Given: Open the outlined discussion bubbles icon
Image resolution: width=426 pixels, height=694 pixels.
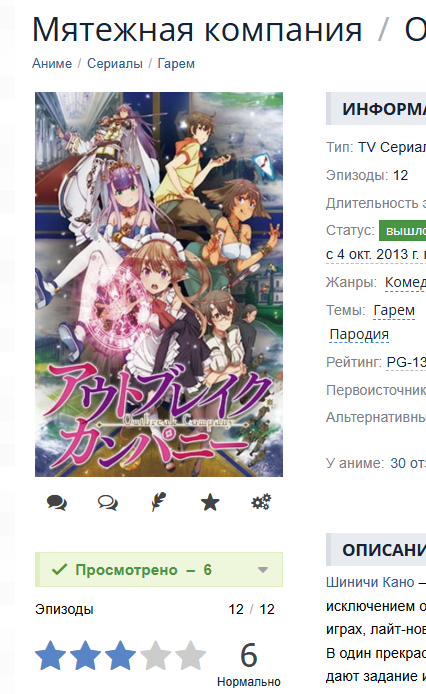Looking at the screenshot, I should pyautogui.click(x=108, y=503).
